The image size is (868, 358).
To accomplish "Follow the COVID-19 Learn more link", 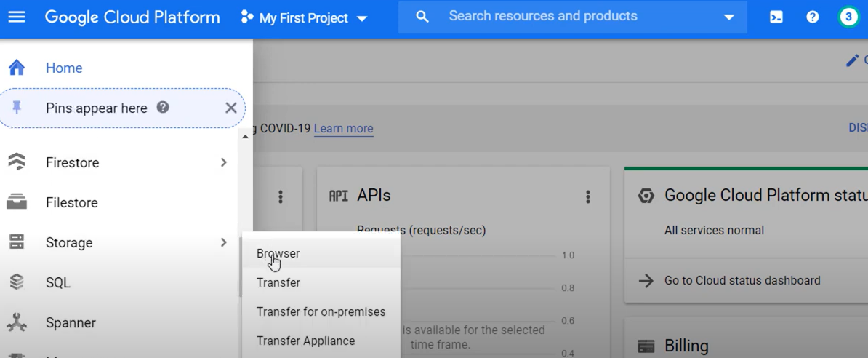I will tap(343, 129).
